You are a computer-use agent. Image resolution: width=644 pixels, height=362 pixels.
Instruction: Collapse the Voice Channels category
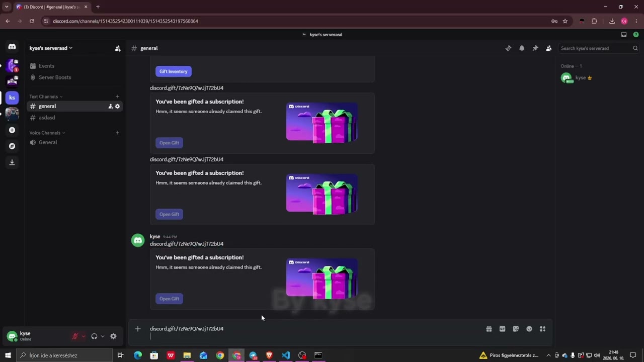(x=47, y=133)
